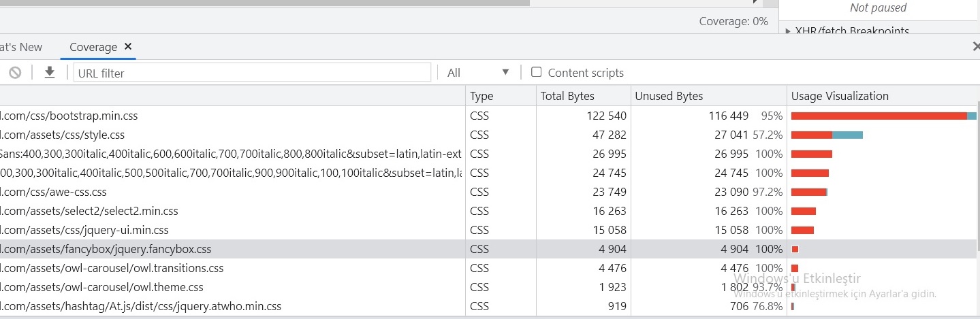Viewport: 980px width, 319px height.
Task: Select the select2.min.css row
Action: 490,211
